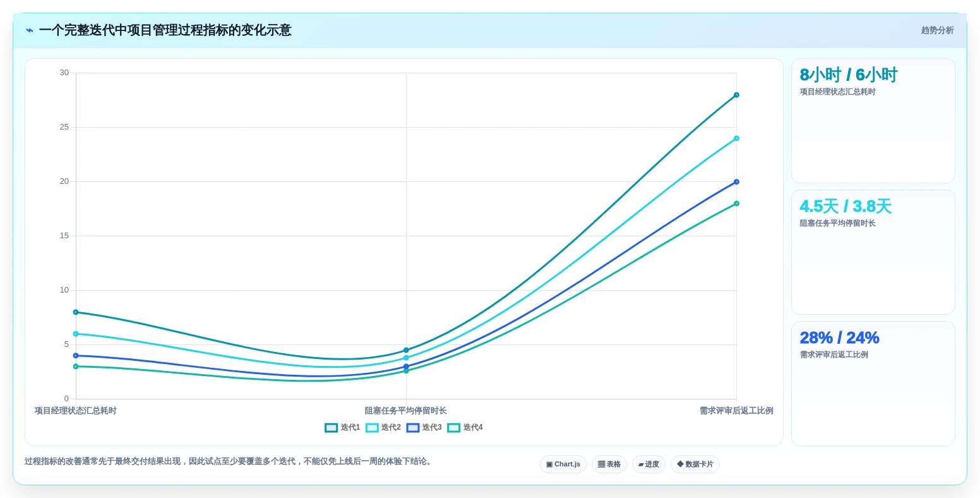Screen dimensions: 980x498
Task: Click the card caption 需求评审后返工比例 under 28%
Action: 834,355
